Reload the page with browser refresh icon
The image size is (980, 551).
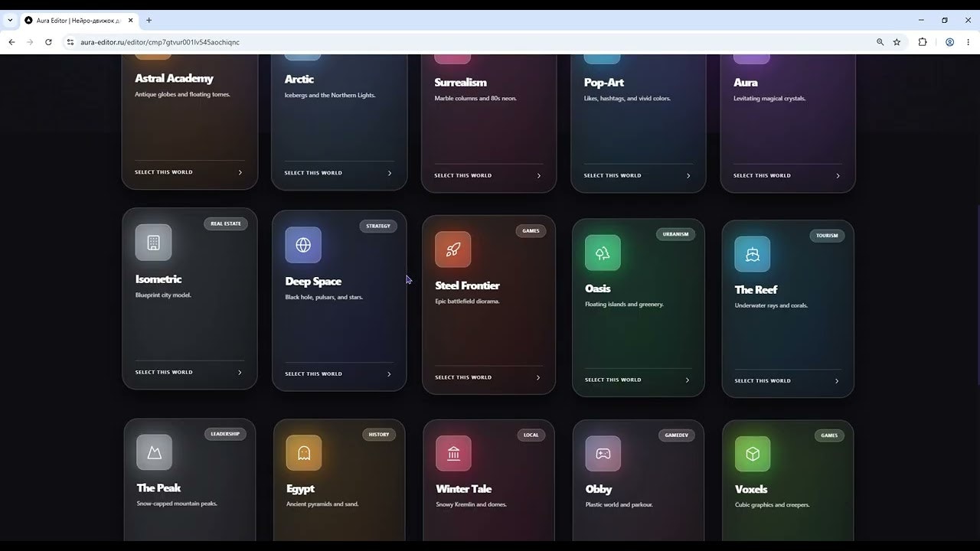click(48, 42)
